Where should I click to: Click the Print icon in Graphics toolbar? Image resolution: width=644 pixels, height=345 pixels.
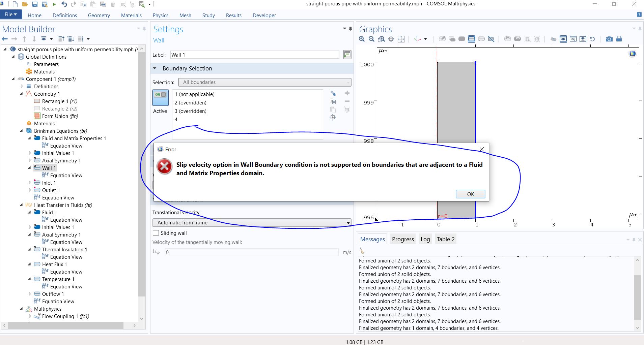pos(619,39)
